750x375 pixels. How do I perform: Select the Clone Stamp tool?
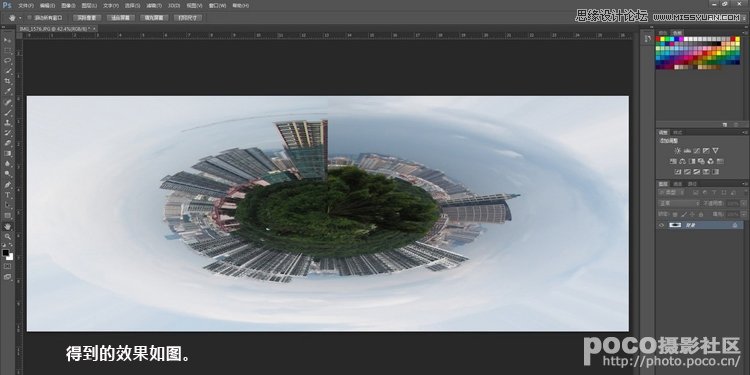click(x=7, y=123)
